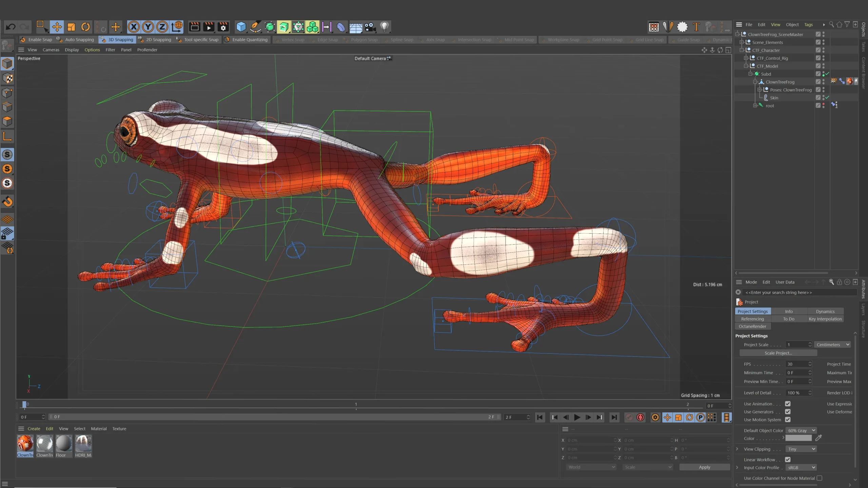Enable Use Generators checkbox
The width and height of the screenshot is (868, 488).
point(788,412)
